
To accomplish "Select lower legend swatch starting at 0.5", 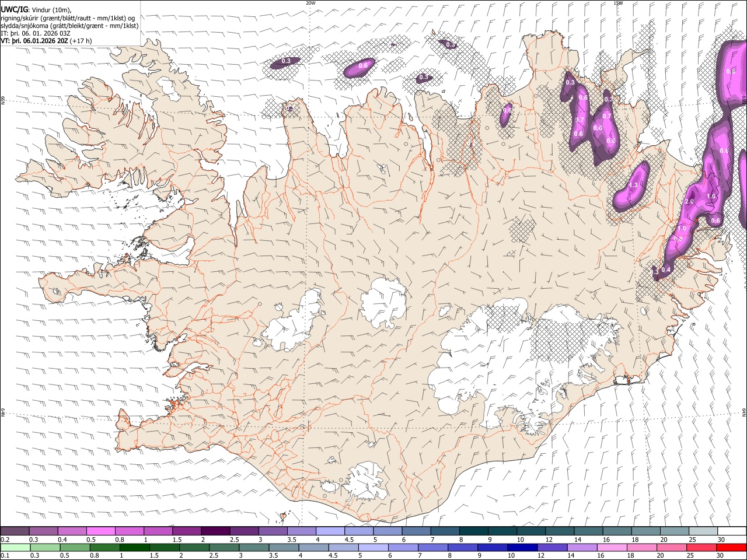I will point(75,547).
